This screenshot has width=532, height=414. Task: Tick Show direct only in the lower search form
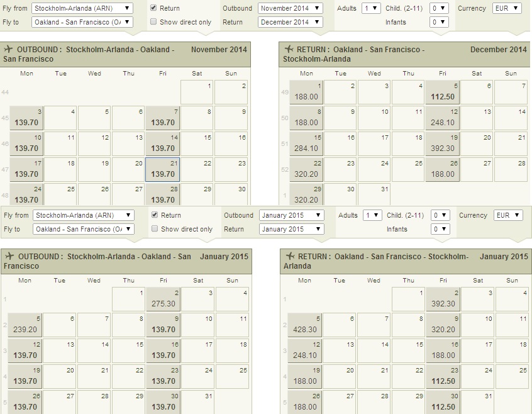(x=155, y=229)
